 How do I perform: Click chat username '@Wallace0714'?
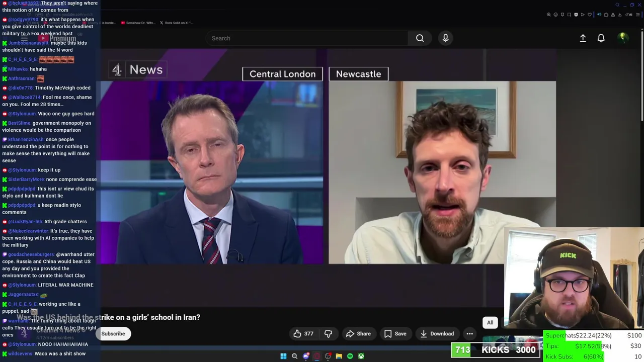tap(24, 98)
